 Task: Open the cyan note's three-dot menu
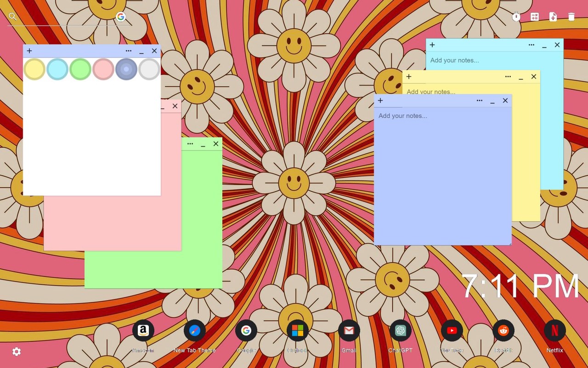(x=531, y=45)
